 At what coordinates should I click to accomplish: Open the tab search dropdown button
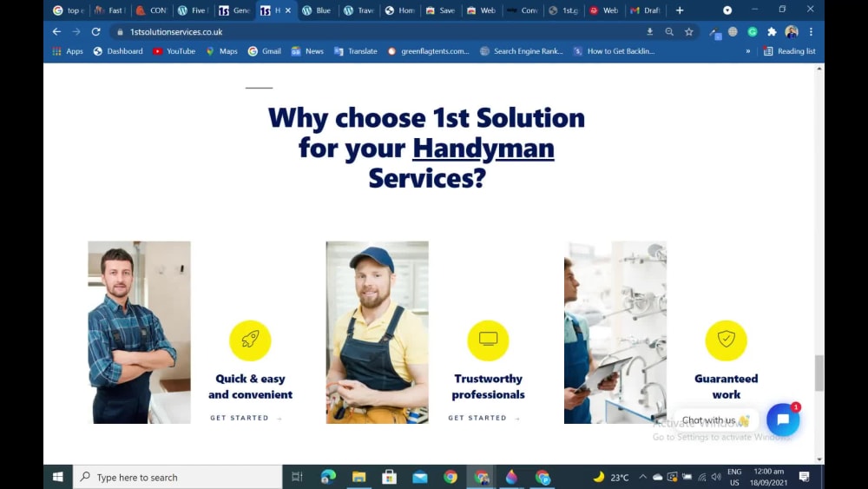coord(727,10)
